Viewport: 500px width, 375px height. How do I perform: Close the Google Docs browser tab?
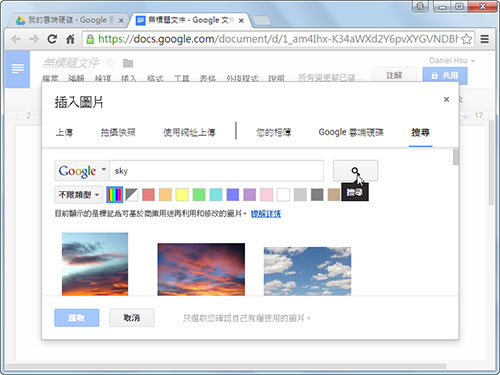point(241,21)
